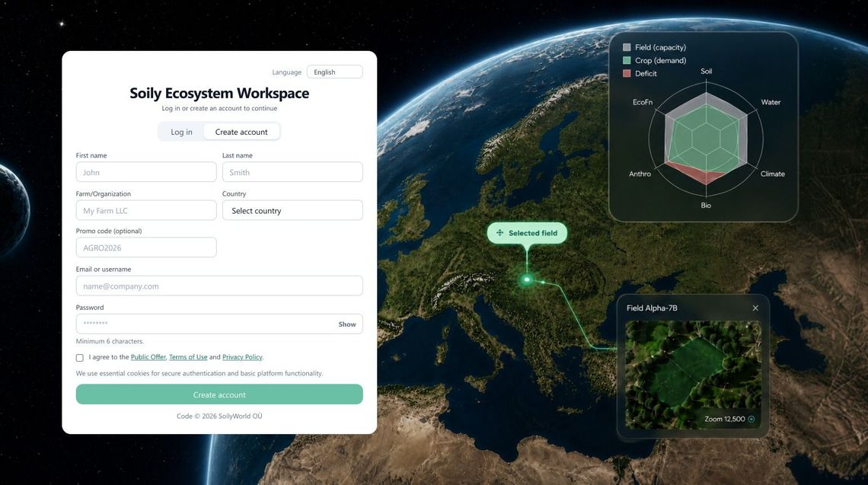Click the Bio axis label on radar chart
The image size is (868, 485).
pos(706,206)
